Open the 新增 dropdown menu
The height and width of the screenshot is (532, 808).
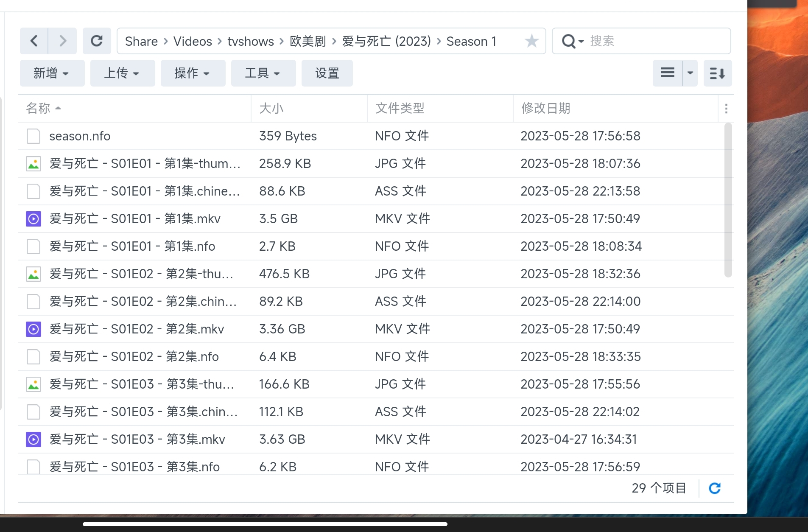click(52, 73)
